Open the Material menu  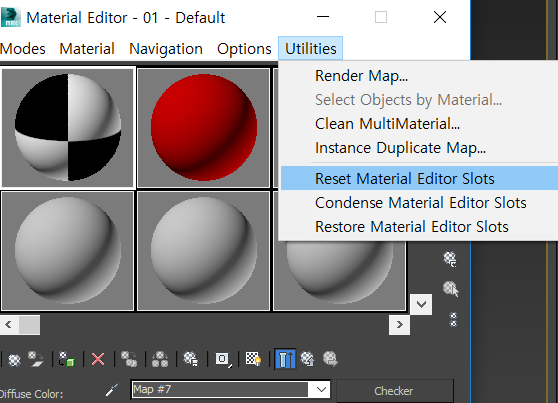point(87,49)
